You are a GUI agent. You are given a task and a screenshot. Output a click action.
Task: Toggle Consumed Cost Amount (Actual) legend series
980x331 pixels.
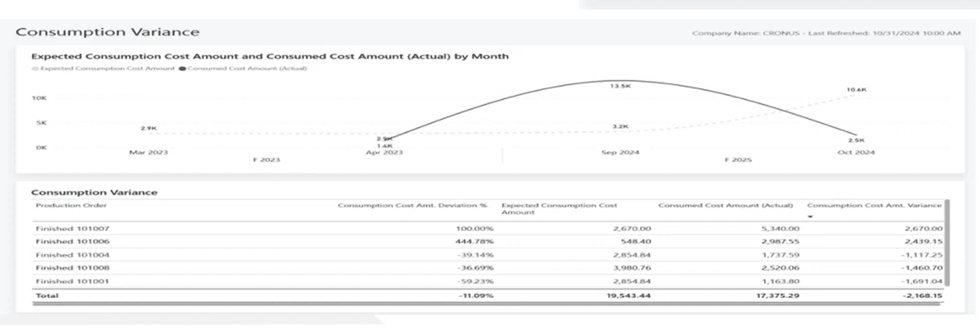tap(246, 69)
